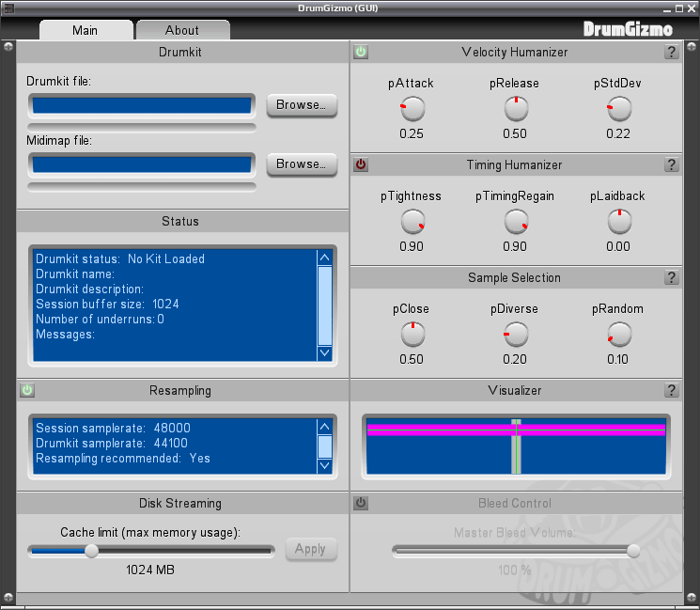
Task: Click the Visualizer display area
Action: pyautogui.click(x=516, y=446)
